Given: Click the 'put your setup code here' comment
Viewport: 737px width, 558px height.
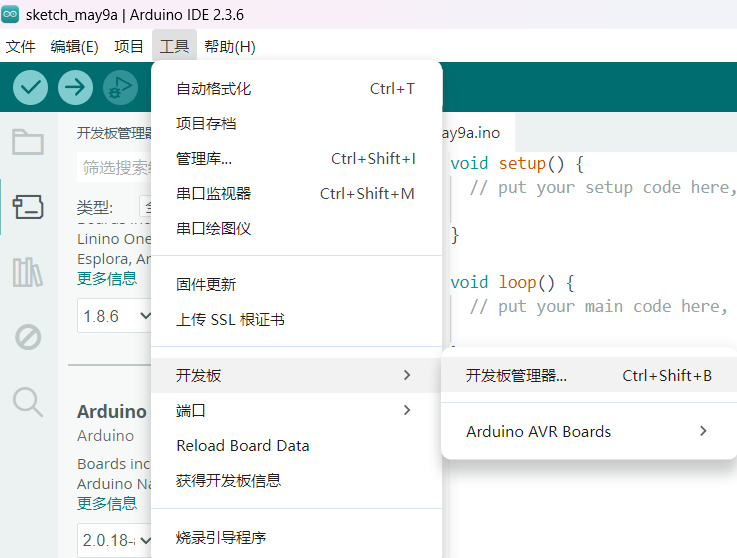Looking at the screenshot, I should coord(603,188).
